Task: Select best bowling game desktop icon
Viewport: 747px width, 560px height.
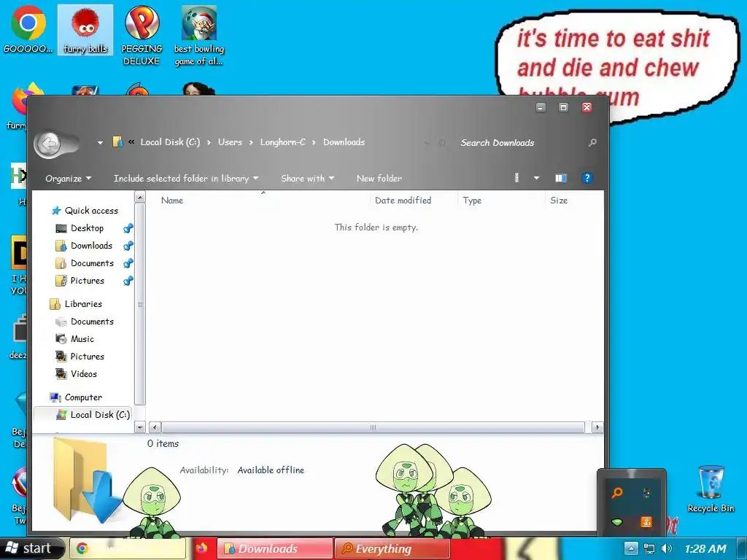Action: (199, 36)
